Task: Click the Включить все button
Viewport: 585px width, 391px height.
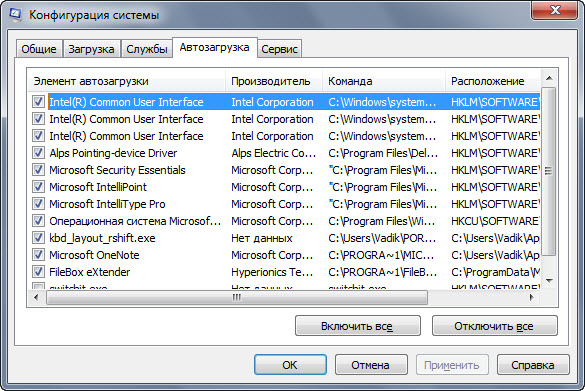Action: [357, 326]
